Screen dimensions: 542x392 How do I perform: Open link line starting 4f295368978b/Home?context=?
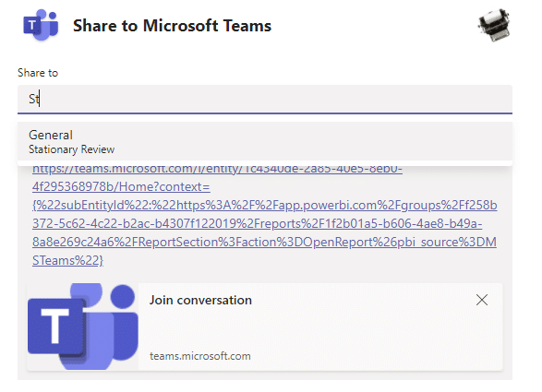click(x=121, y=187)
